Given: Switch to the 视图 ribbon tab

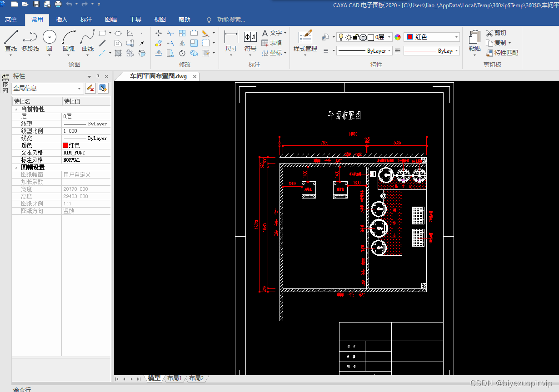Looking at the screenshot, I should tap(160, 20).
